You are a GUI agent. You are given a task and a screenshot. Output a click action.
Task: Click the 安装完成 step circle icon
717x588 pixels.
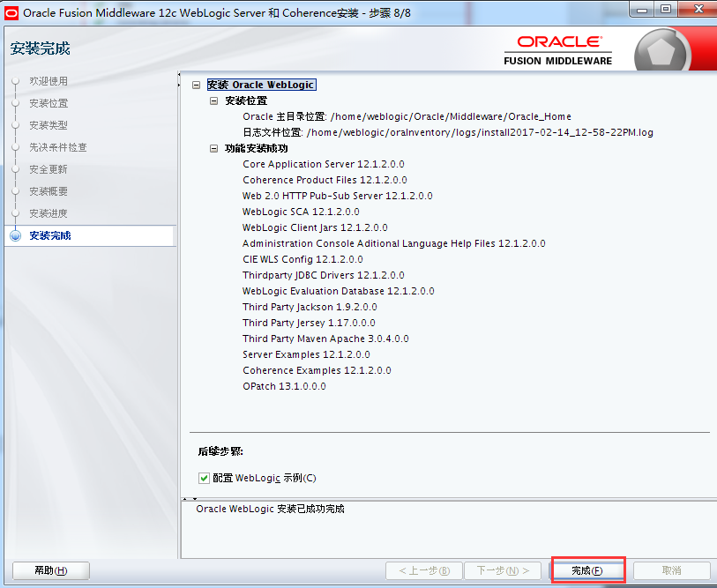point(16,235)
